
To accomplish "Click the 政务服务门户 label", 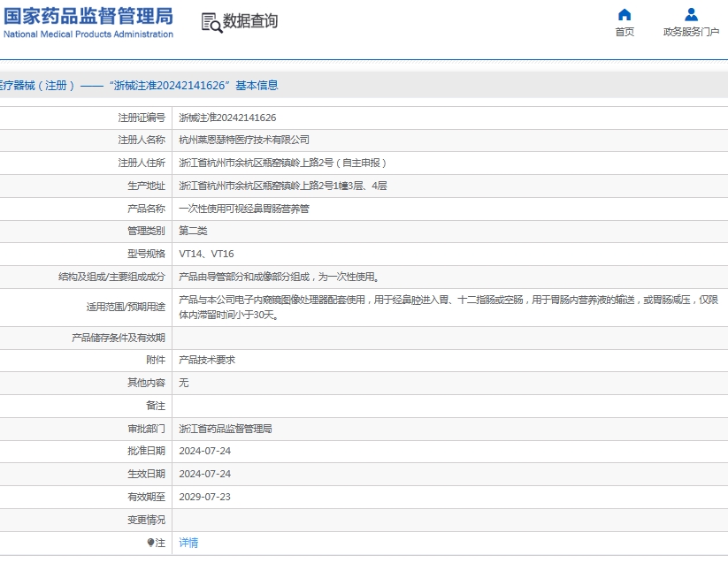I will tap(692, 32).
